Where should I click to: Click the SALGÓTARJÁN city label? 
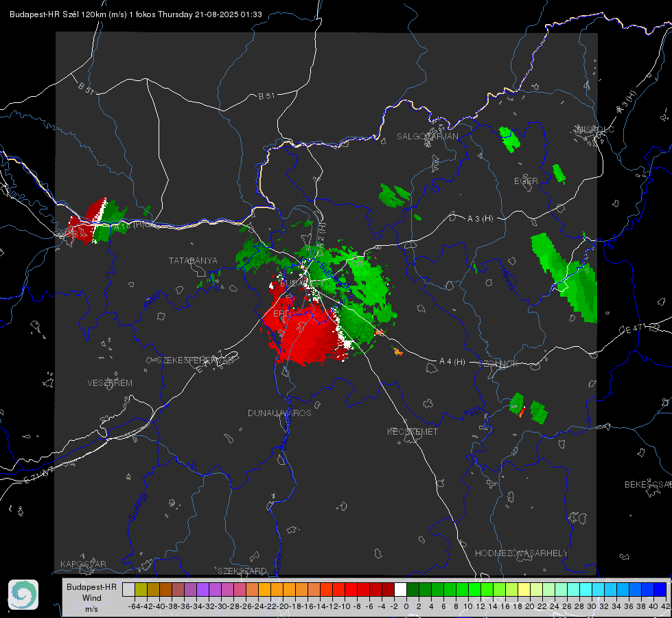click(x=427, y=137)
